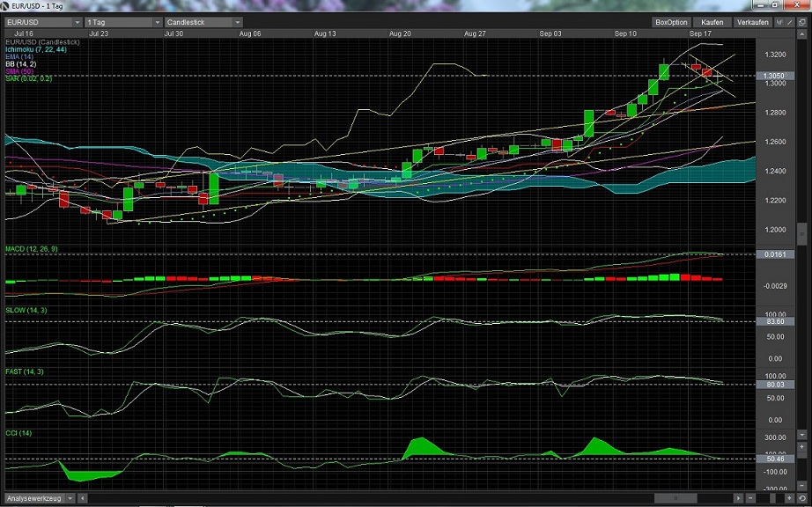Click the back arrow beside Analysewerkzeug
Image resolution: width=812 pixels, height=507 pixels.
82,500
